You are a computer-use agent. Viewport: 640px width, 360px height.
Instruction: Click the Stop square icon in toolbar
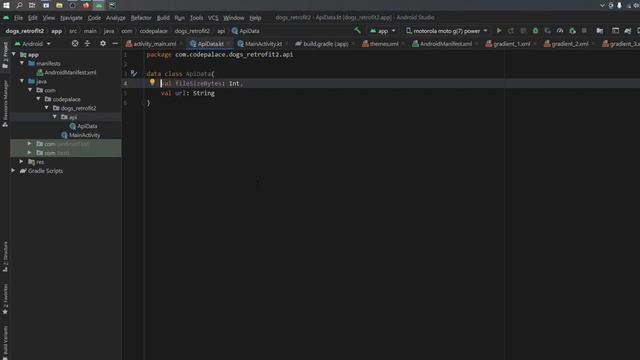point(584,31)
